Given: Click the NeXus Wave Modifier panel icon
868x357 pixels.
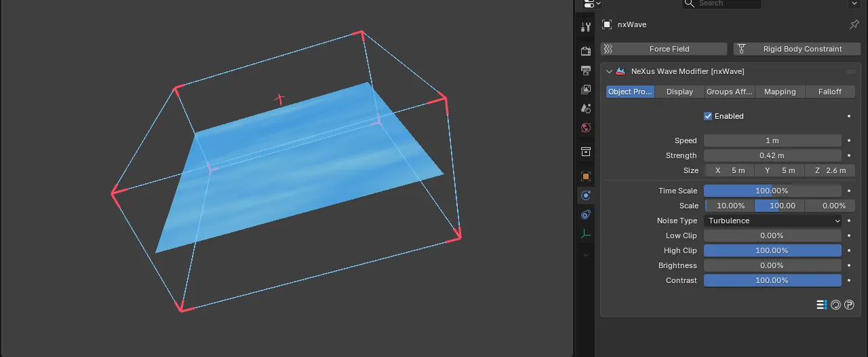Looking at the screenshot, I should pyautogui.click(x=620, y=71).
